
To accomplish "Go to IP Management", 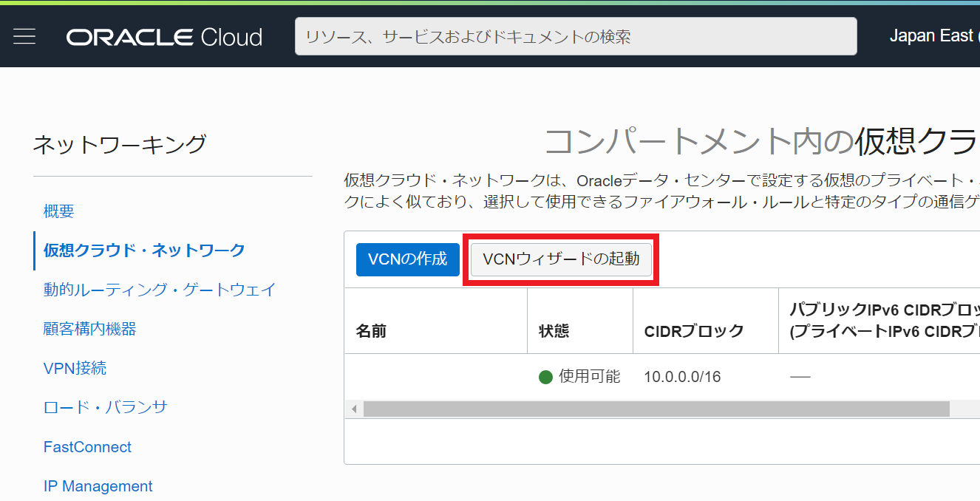I will pos(98,486).
